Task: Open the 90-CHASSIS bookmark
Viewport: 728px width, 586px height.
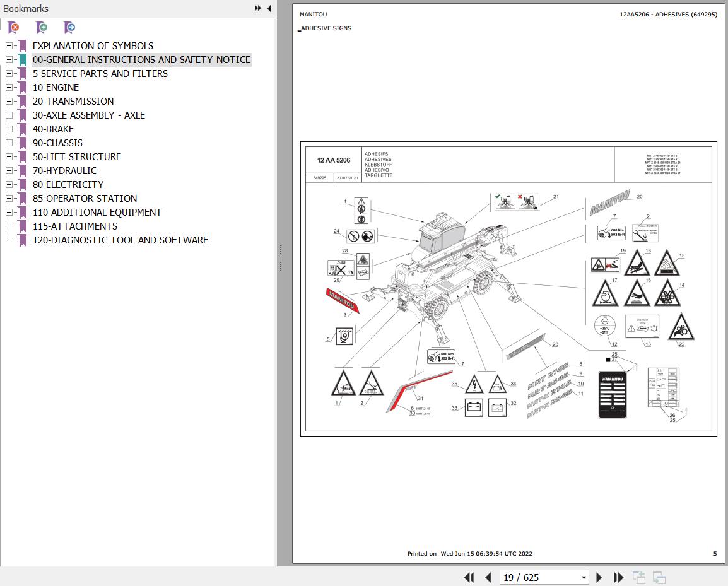Action: [x=57, y=143]
